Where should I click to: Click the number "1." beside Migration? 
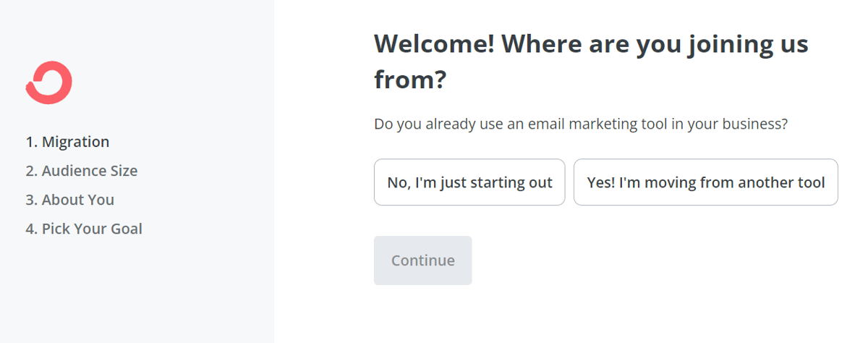(32, 142)
